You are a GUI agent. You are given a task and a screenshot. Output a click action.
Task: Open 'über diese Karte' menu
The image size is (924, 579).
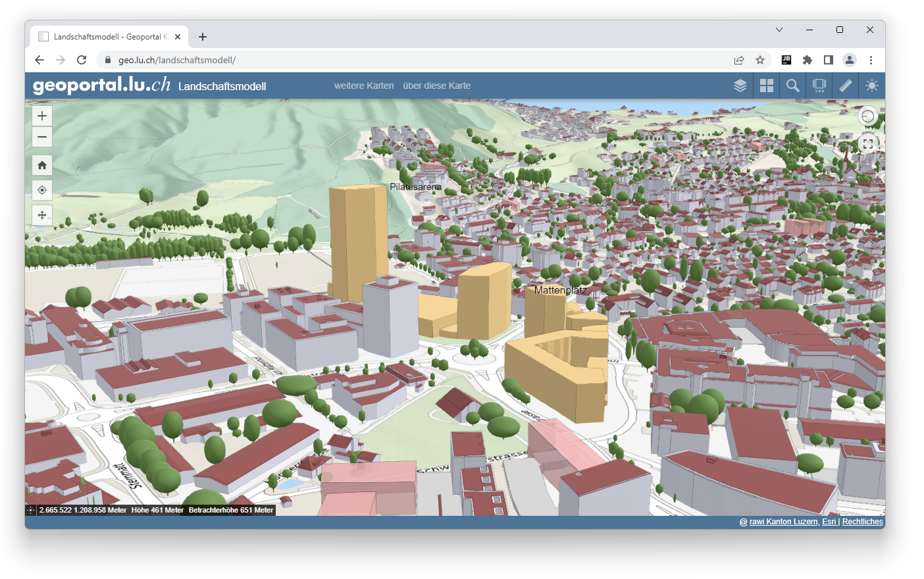[x=436, y=86]
